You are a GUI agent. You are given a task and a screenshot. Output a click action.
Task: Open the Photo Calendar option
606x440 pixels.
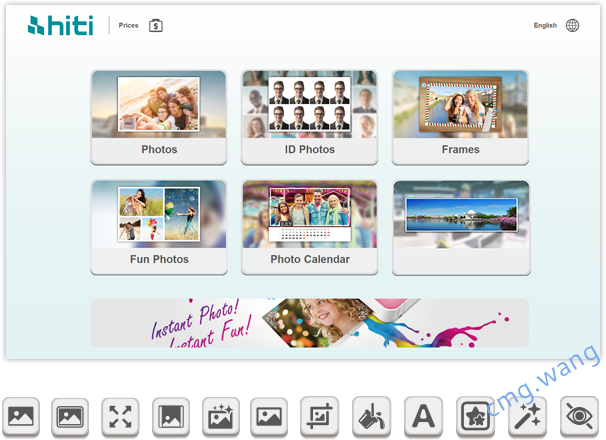click(309, 227)
